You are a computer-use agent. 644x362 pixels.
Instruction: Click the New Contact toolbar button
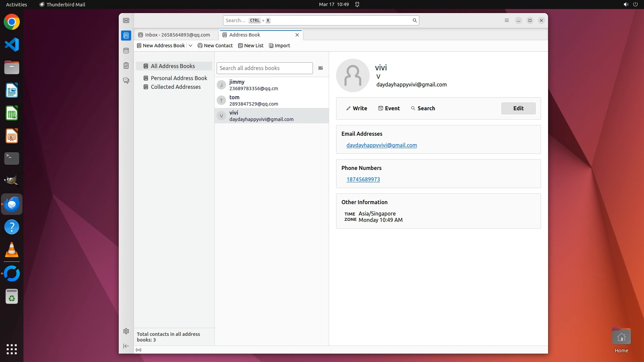pos(215,46)
